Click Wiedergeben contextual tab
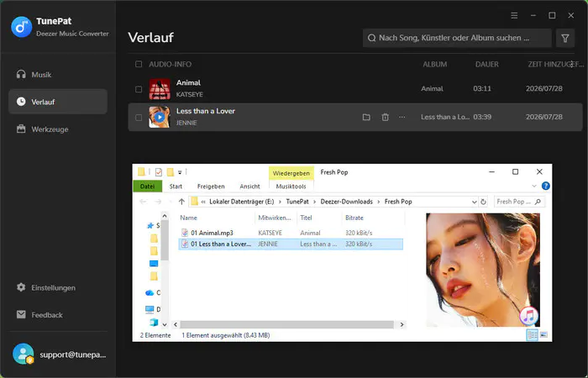Viewport: 588px width, 378px height. click(291, 173)
